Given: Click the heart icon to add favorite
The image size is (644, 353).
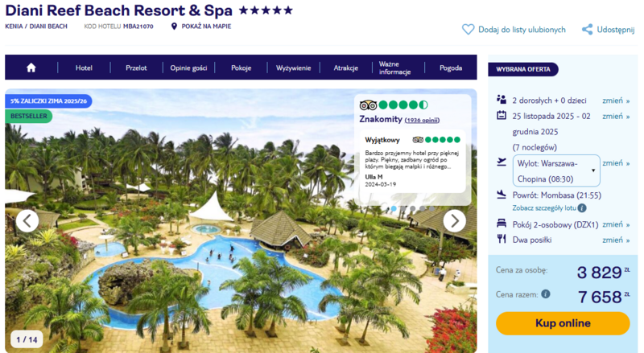Looking at the screenshot, I should click(468, 29).
